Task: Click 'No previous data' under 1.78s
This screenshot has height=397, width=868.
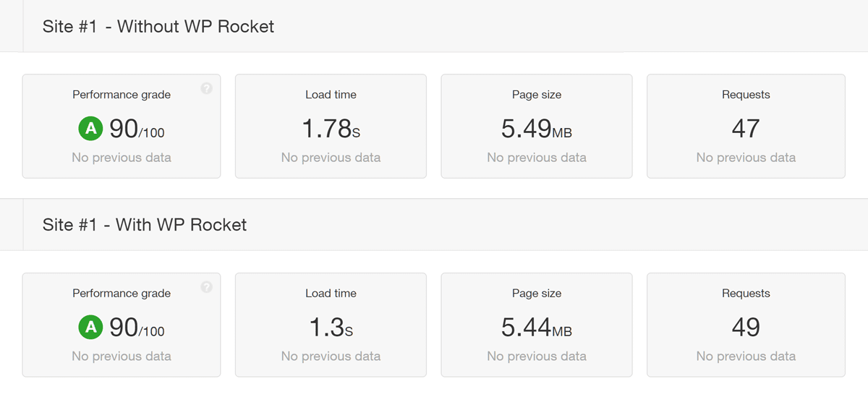Action: tap(331, 158)
